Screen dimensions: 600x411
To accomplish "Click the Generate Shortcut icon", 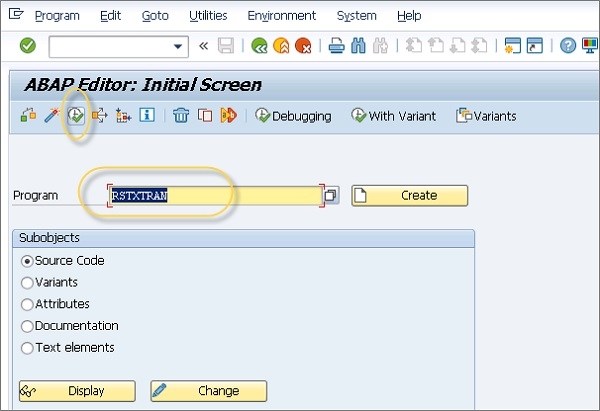I will click(x=535, y=46).
